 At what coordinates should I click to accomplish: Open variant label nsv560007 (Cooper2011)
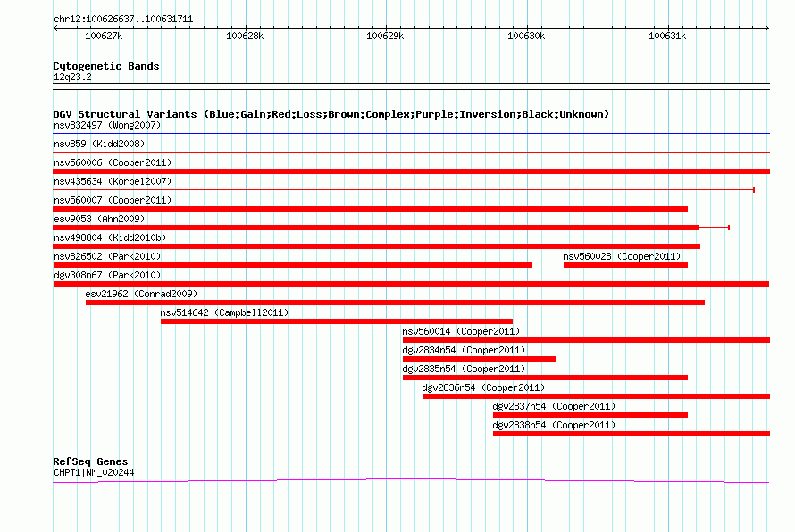click(113, 200)
